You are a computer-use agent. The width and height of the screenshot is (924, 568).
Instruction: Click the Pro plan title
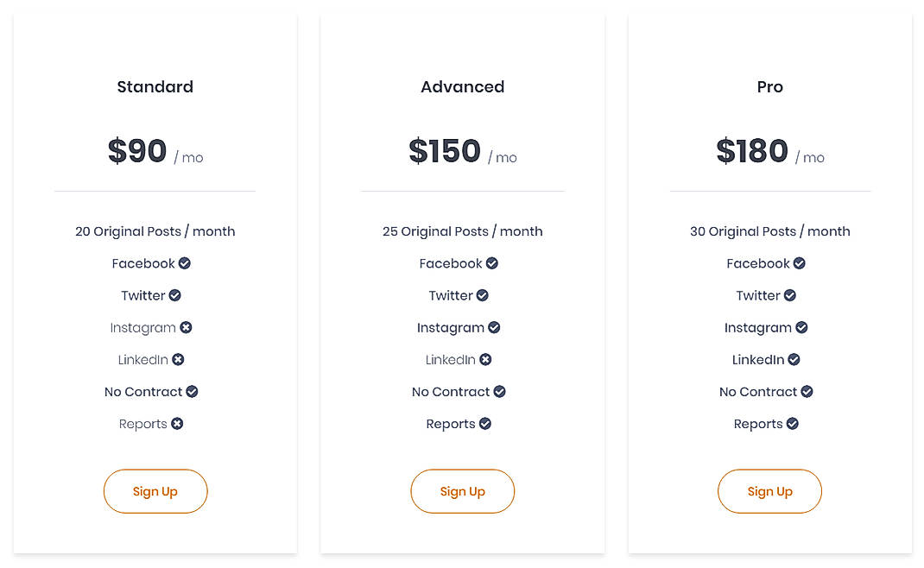(x=769, y=86)
